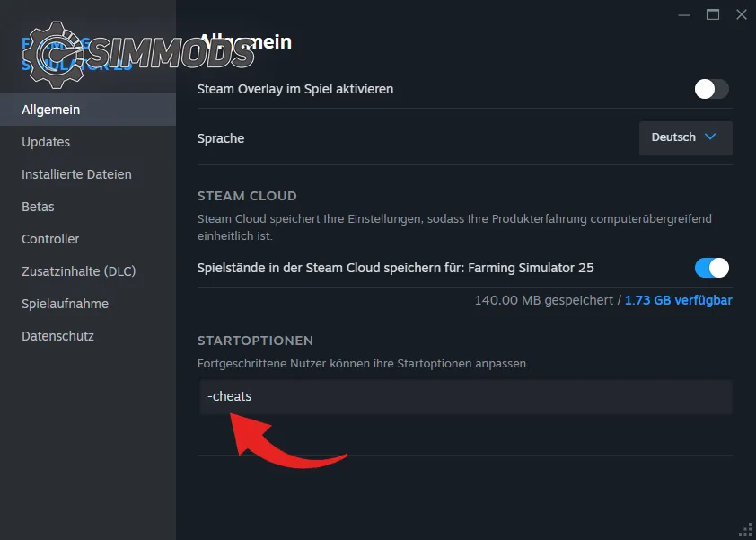Open Controller settings in sidebar
This screenshot has width=756, height=540.
pos(50,239)
